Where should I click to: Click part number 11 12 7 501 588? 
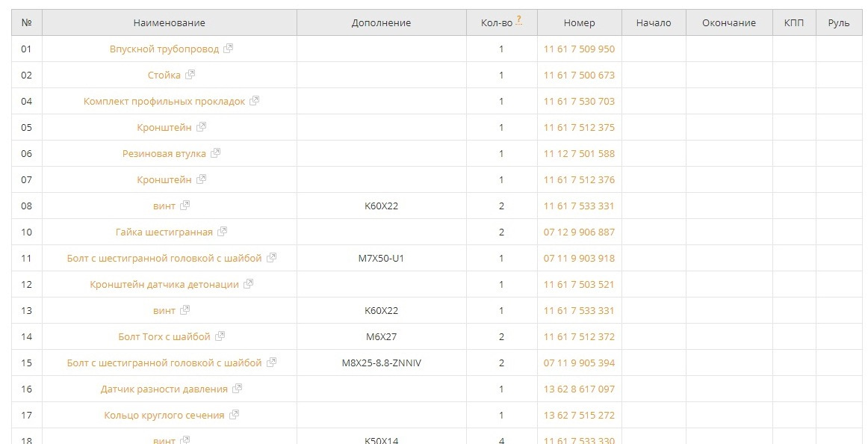[579, 153]
